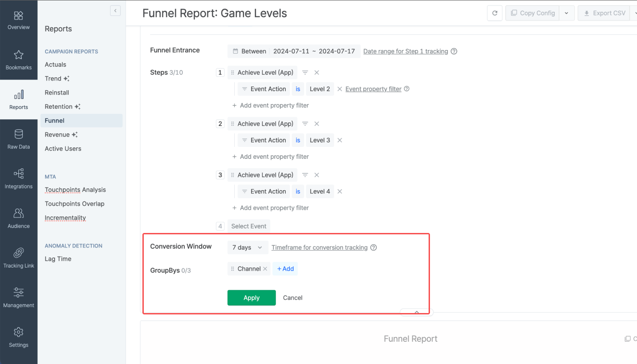Collapse the Reports side panel

click(115, 10)
